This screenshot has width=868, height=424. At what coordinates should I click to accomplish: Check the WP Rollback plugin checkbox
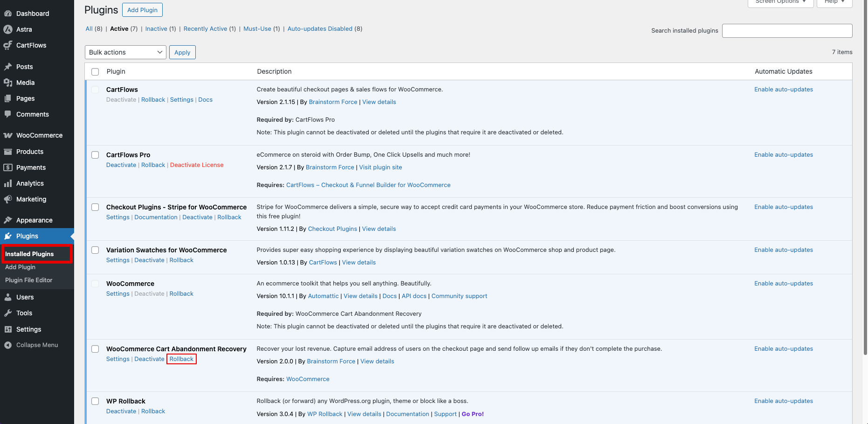(95, 401)
